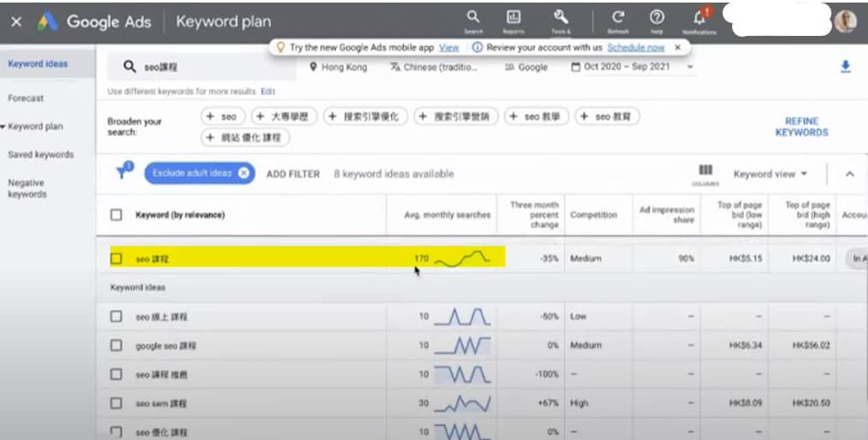Change search network Google setting

pyautogui.click(x=527, y=67)
